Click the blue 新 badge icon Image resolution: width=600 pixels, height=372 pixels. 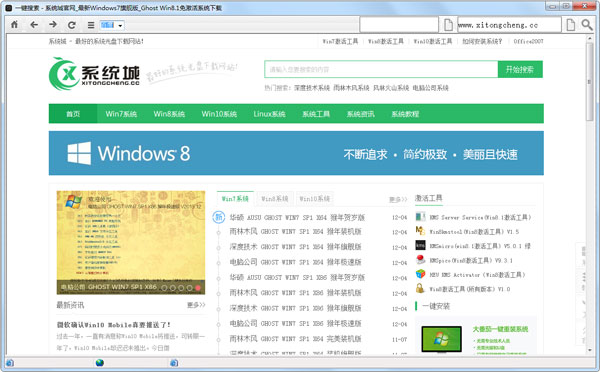click(x=218, y=217)
